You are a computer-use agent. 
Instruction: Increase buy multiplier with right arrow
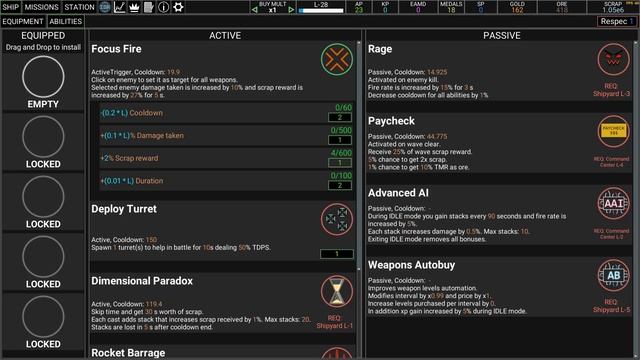pyautogui.click(x=291, y=9)
